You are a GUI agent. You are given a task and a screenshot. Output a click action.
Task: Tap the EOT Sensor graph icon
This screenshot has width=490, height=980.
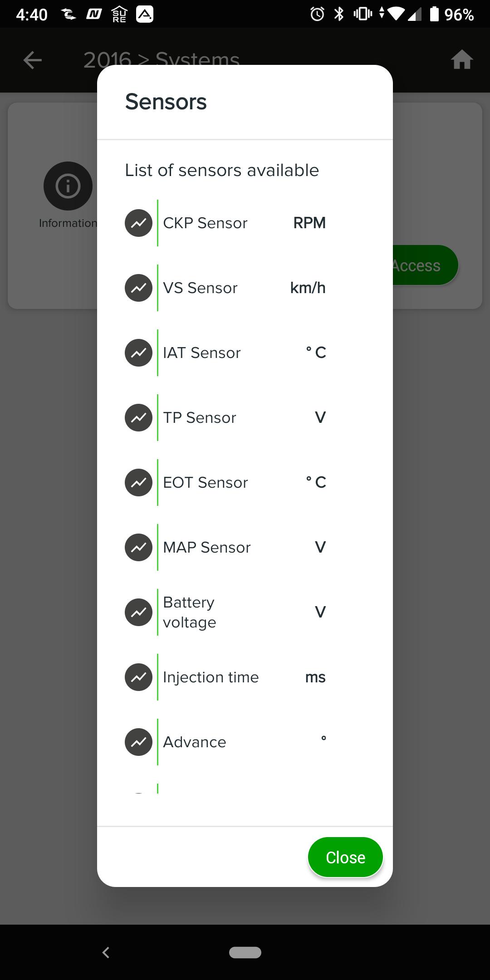(138, 482)
